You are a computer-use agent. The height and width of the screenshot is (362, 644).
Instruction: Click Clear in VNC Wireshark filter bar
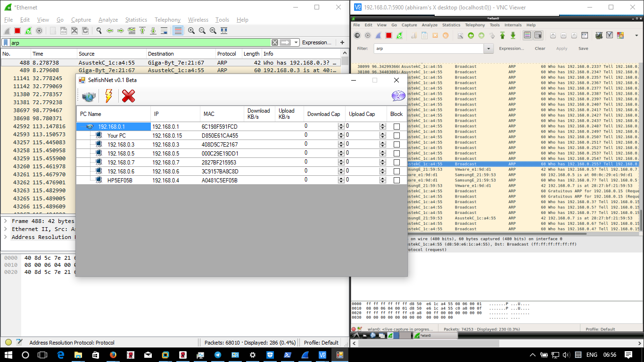pyautogui.click(x=540, y=49)
